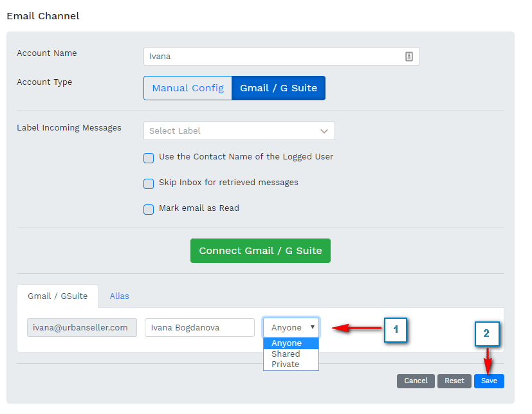Image resolution: width=532 pixels, height=414 pixels.
Task: Select Manual Config account type
Action: [188, 88]
